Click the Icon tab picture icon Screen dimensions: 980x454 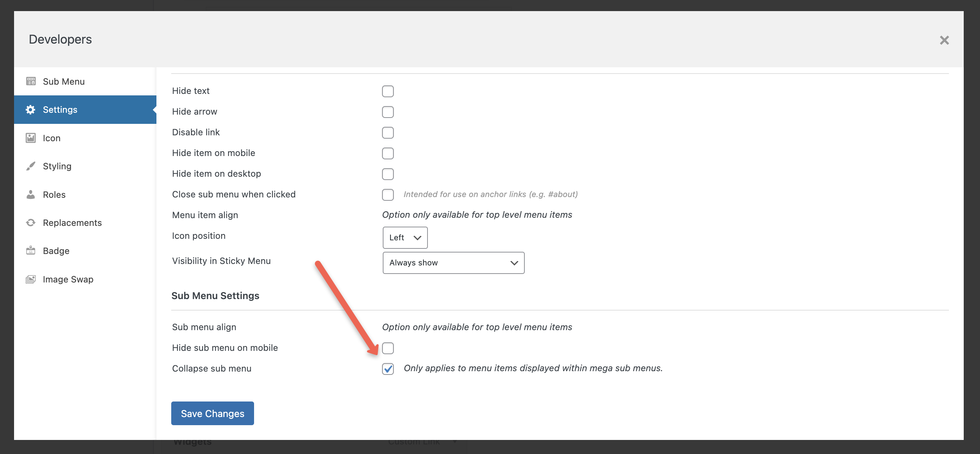click(x=31, y=138)
